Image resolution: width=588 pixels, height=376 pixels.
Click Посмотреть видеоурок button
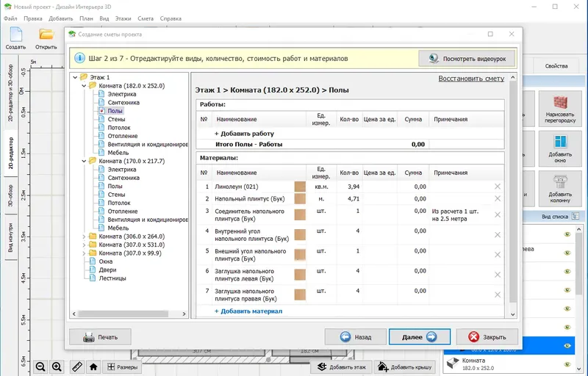pos(467,59)
